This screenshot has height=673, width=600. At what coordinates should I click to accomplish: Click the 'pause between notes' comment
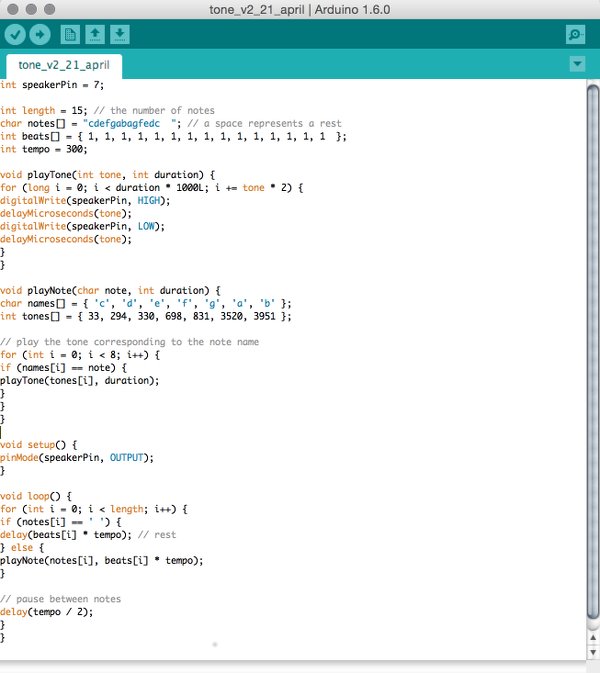coord(61,599)
